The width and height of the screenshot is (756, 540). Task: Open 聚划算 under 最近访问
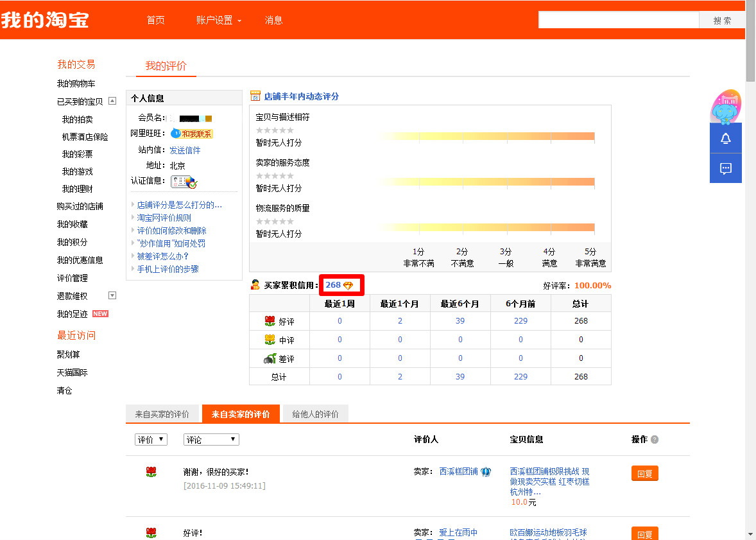click(x=69, y=354)
